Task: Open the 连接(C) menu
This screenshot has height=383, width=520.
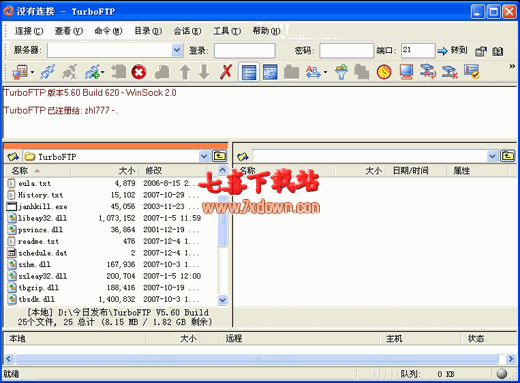Action: pyautogui.click(x=29, y=31)
